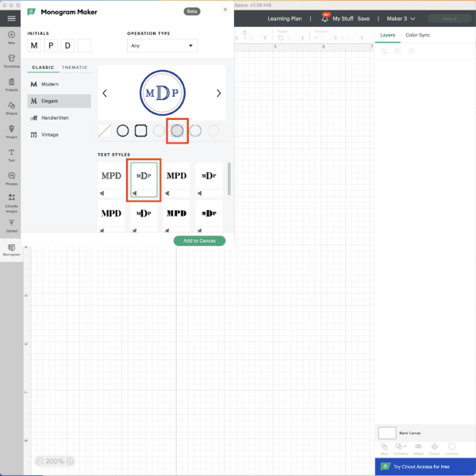This screenshot has width=476, height=476.
Task: Select the rounded square frame option
Action: pyautogui.click(x=141, y=130)
